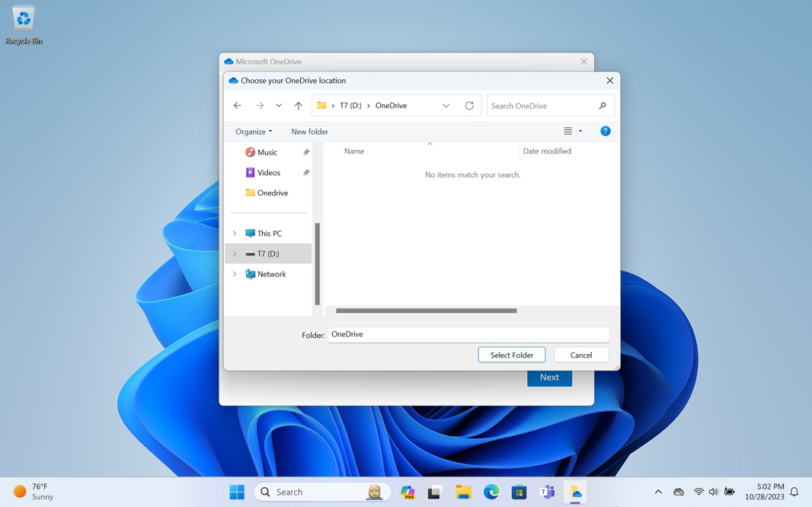Cancel the folder selection dialog
The image size is (812, 507).
(580, 355)
